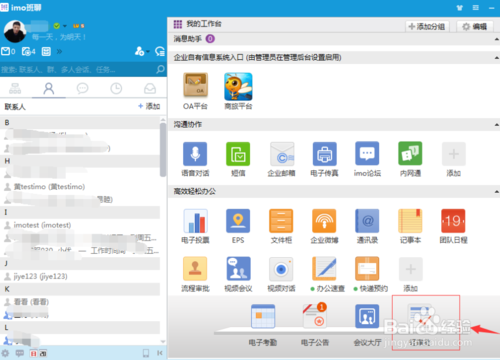The image size is (500, 360).
Task: Select contact jiye123 (jiye123)
Action: [x=80, y=276]
